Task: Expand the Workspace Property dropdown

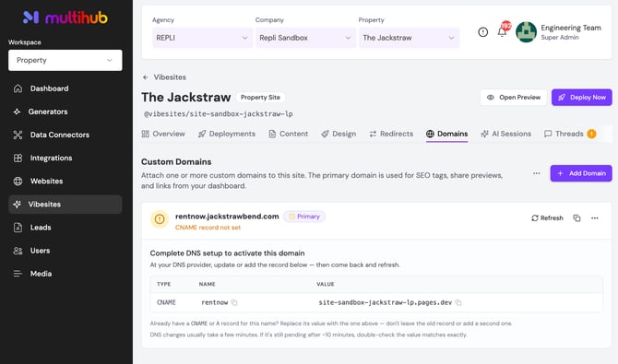Action: pos(65,60)
